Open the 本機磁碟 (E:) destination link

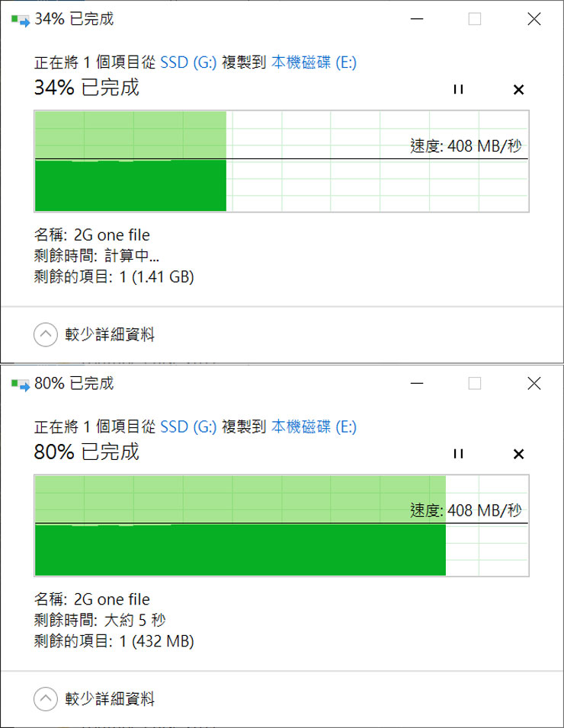(317, 62)
